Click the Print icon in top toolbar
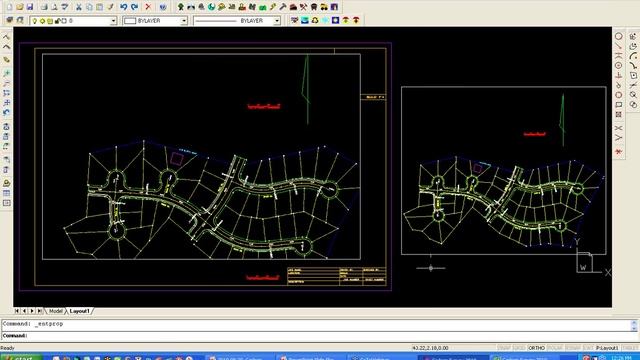640x360 pixels. pyautogui.click(x=44, y=7)
